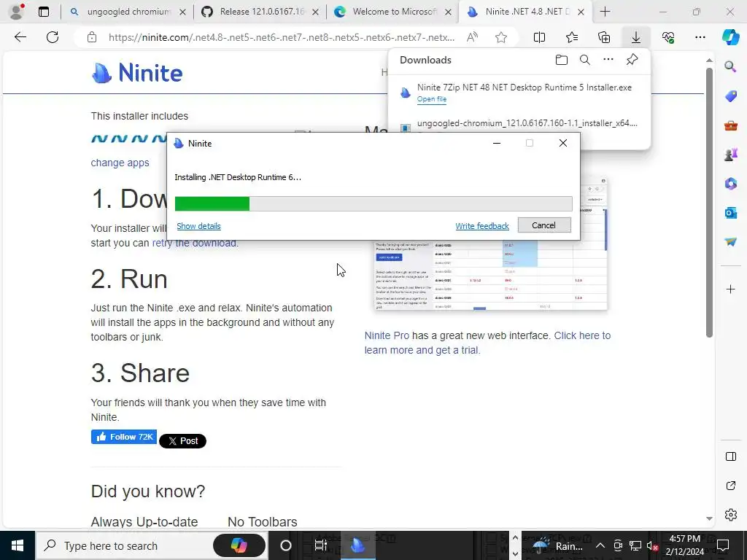Open the Windows Start menu
The height and width of the screenshot is (560, 747).
click(x=18, y=545)
